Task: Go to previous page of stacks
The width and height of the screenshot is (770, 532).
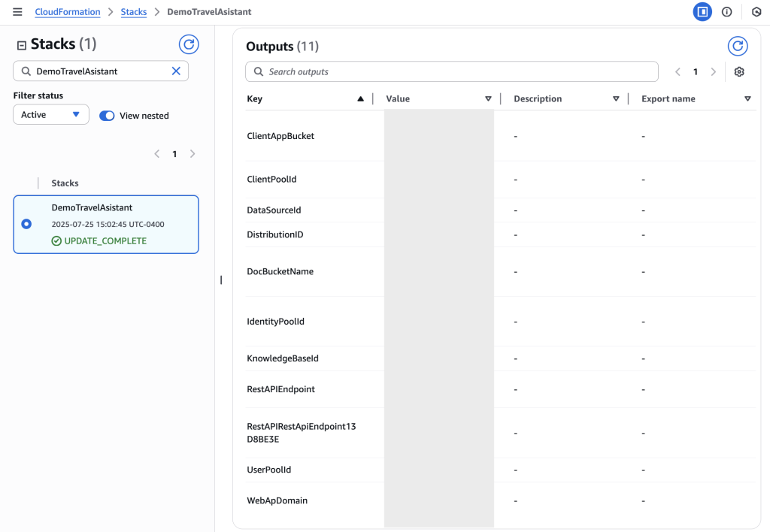Action: click(x=156, y=153)
